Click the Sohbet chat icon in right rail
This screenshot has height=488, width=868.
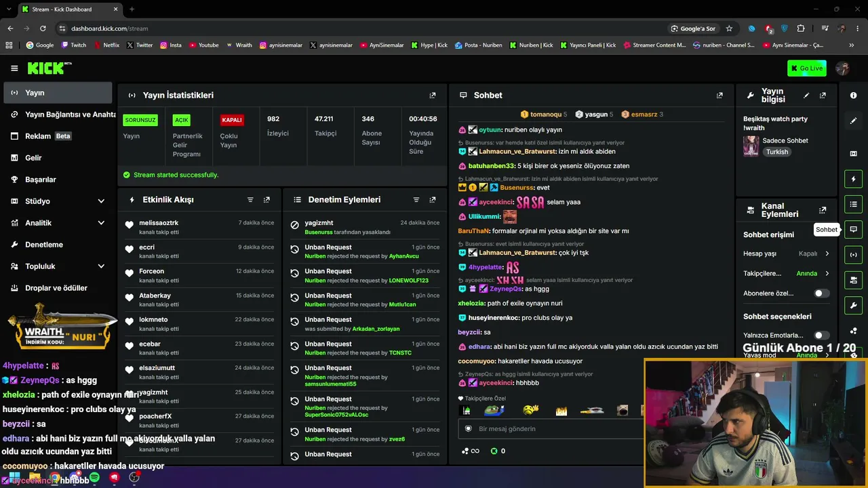coord(853,229)
